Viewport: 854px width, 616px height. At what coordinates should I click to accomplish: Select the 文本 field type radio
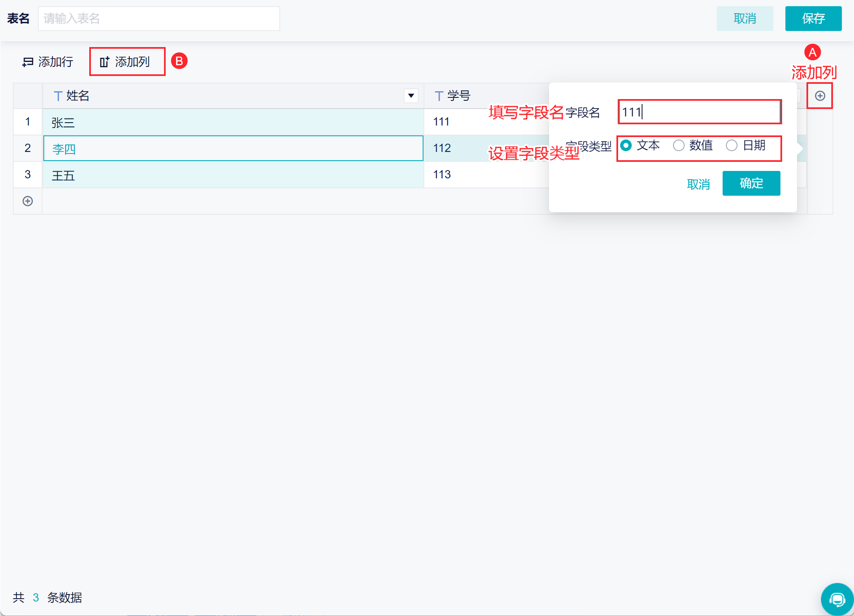[626, 145]
